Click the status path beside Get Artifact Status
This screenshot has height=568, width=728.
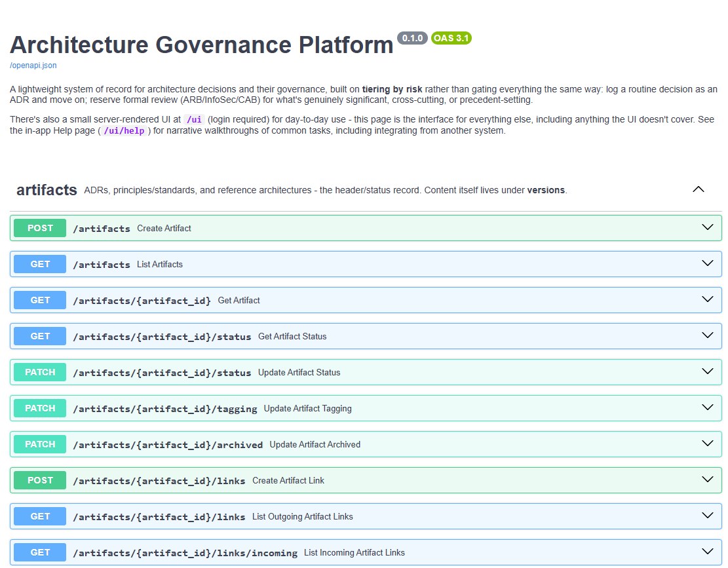tap(162, 337)
